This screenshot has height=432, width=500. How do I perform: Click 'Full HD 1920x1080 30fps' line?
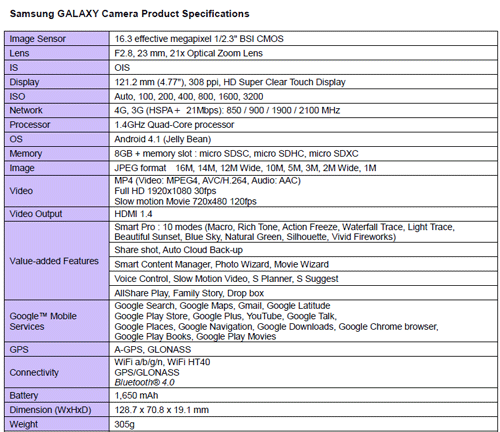(x=165, y=191)
